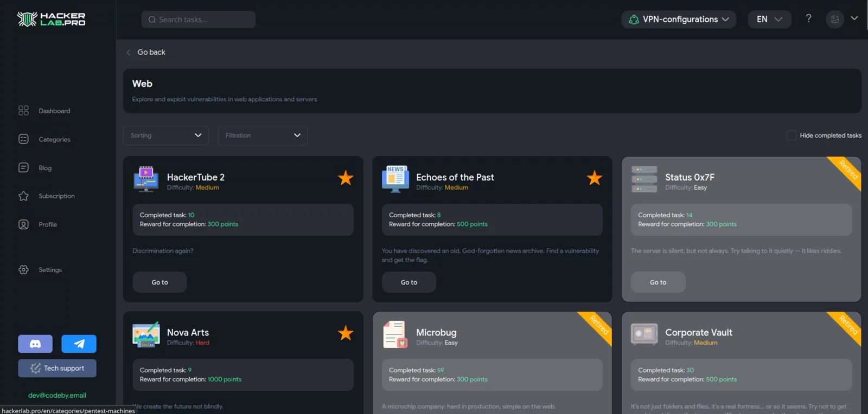Click the Discord button in sidebar
868x414 pixels.
click(x=35, y=344)
